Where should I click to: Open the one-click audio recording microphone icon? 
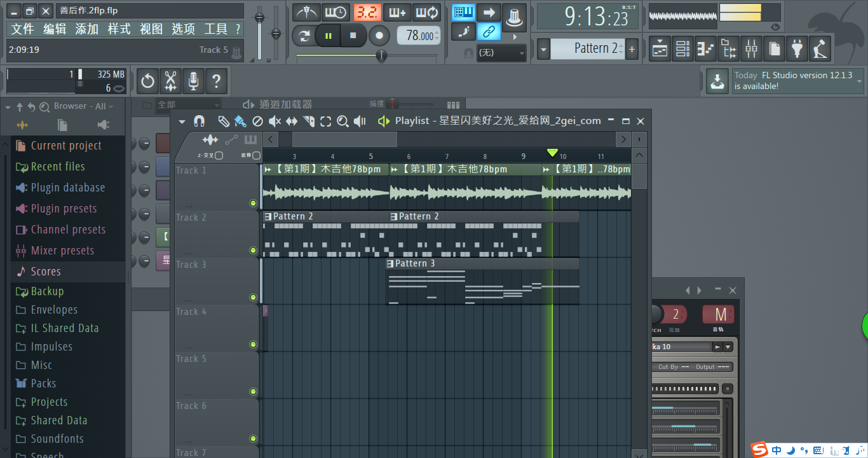point(193,81)
